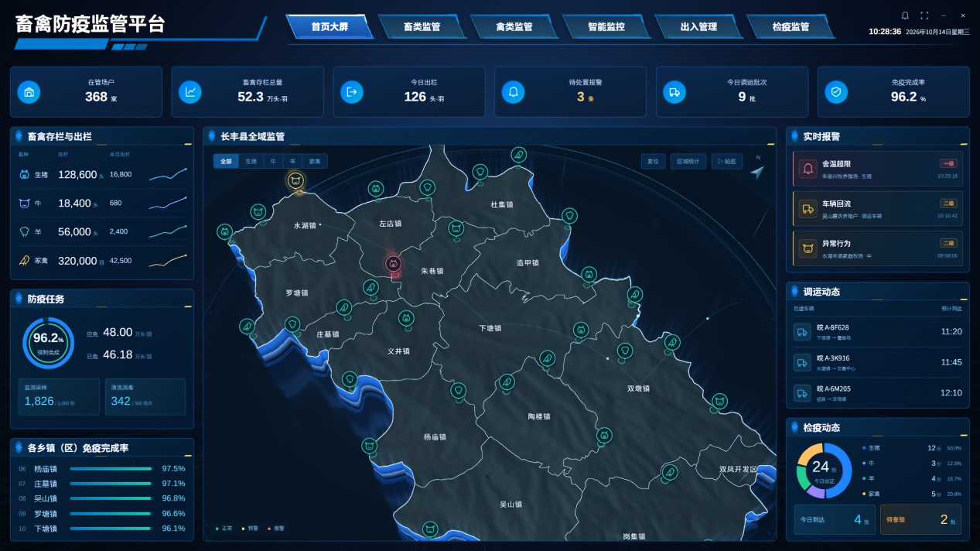980x551 pixels.
Task: Click the 区域统计 button on map
Action: click(x=688, y=162)
